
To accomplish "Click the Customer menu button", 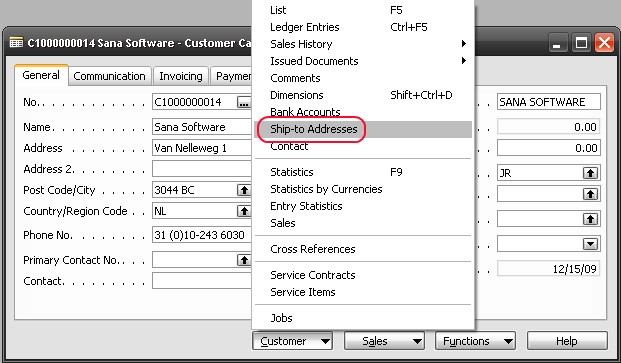I will (x=292, y=341).
